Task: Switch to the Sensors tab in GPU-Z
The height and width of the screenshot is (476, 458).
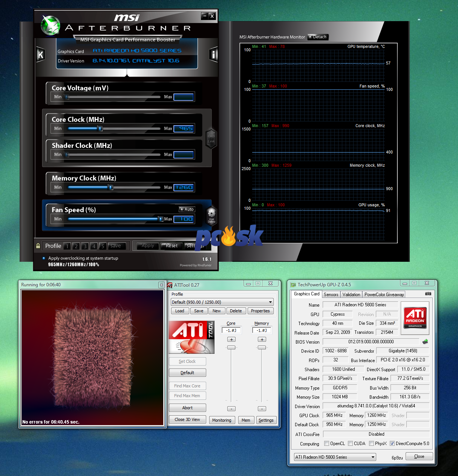Action: coord(331,295)
